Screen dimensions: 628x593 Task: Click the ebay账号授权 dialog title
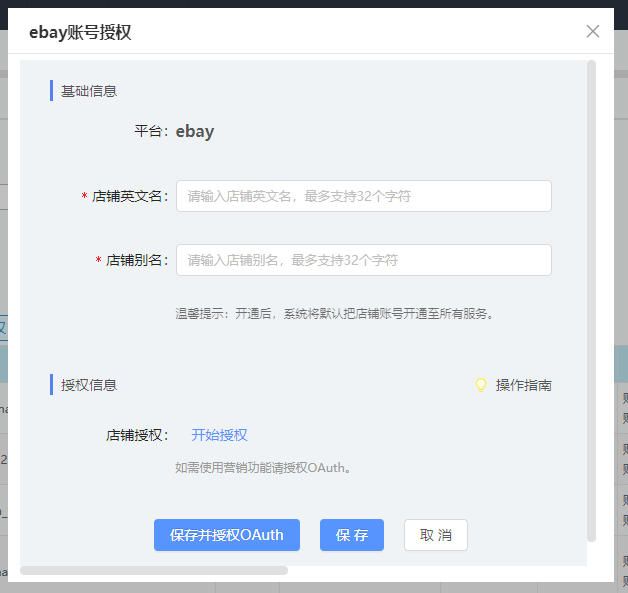80,32
